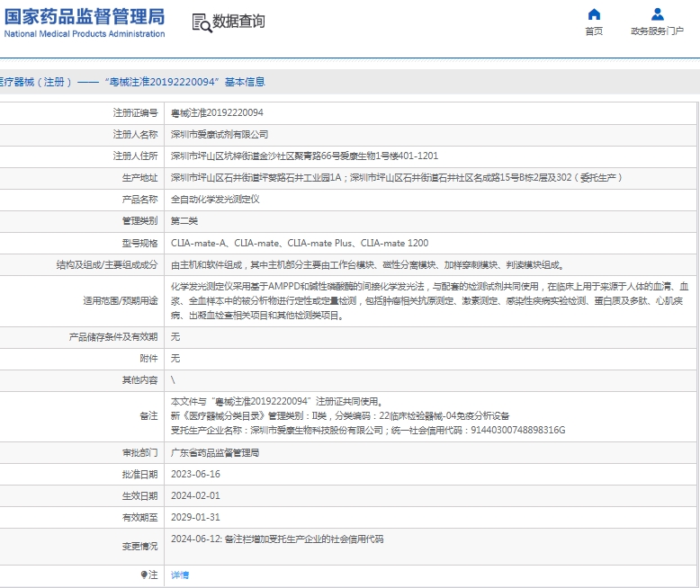The width and height of the screenshot is (700, 588).
Task: Select model spec CLIA-mate-A value
Action: 300,243
